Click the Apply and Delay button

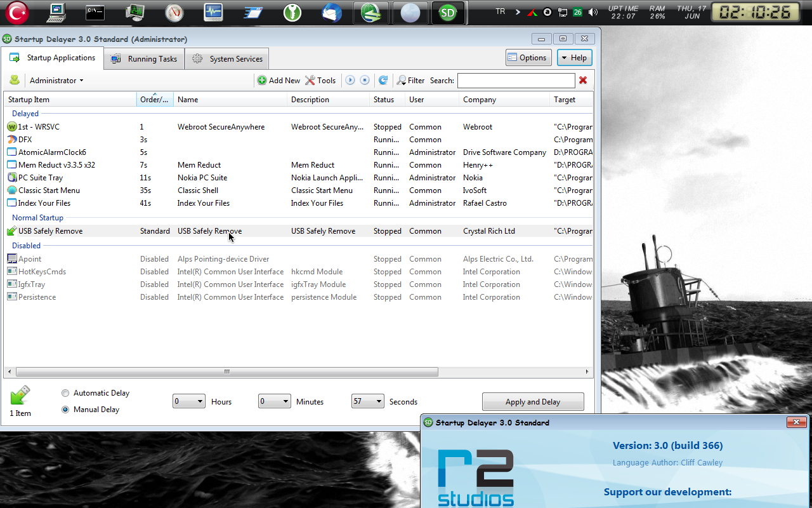click(x=533, y=402)
